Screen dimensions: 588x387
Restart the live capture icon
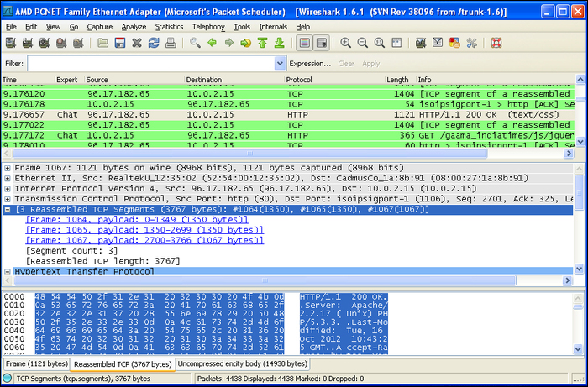tap(78, 43)
